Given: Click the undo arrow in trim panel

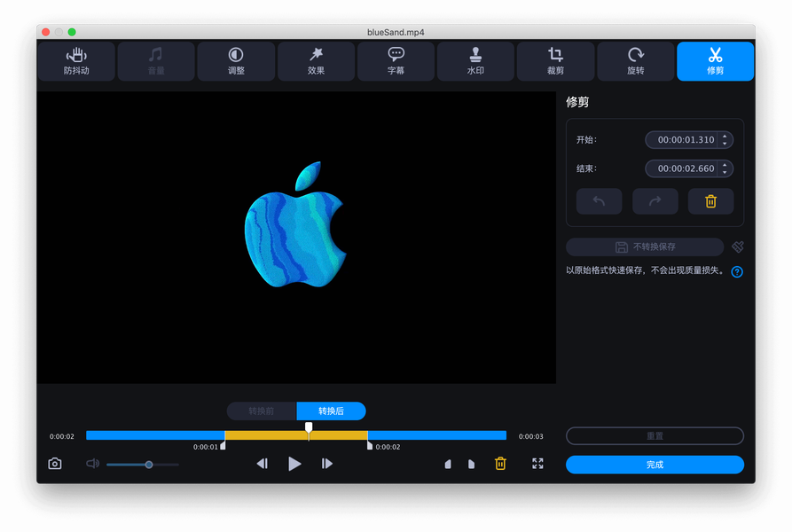Looking at the screenshot, I should click(x=599, y=201).
